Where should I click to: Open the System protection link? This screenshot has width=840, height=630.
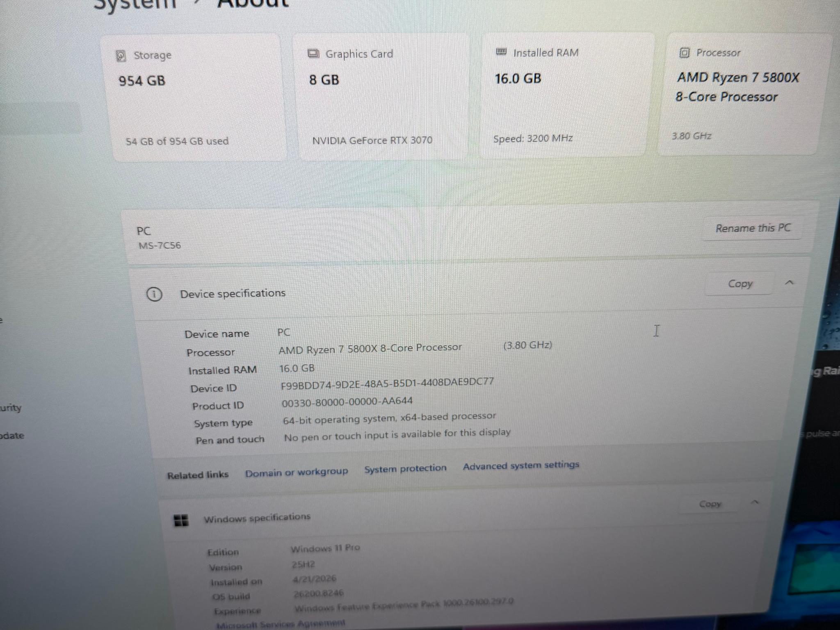tap(405, 468)
